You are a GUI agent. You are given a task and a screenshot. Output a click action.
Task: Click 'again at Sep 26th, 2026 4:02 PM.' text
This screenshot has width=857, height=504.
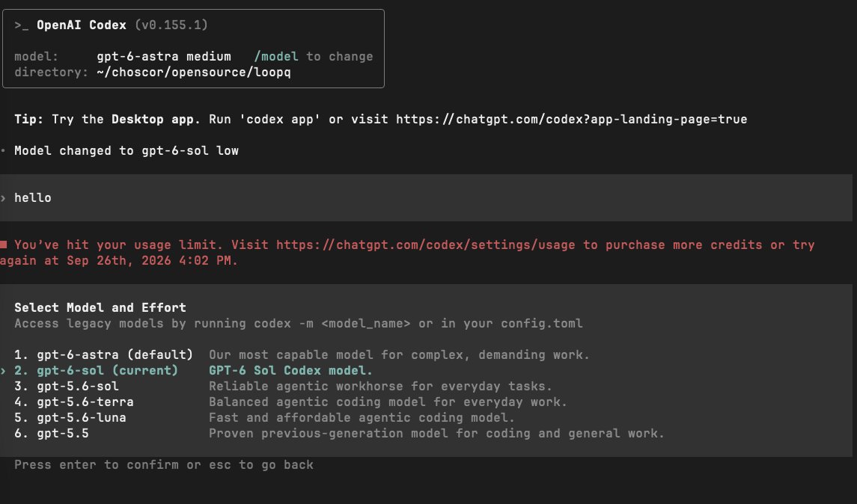(x=119, y=261)
